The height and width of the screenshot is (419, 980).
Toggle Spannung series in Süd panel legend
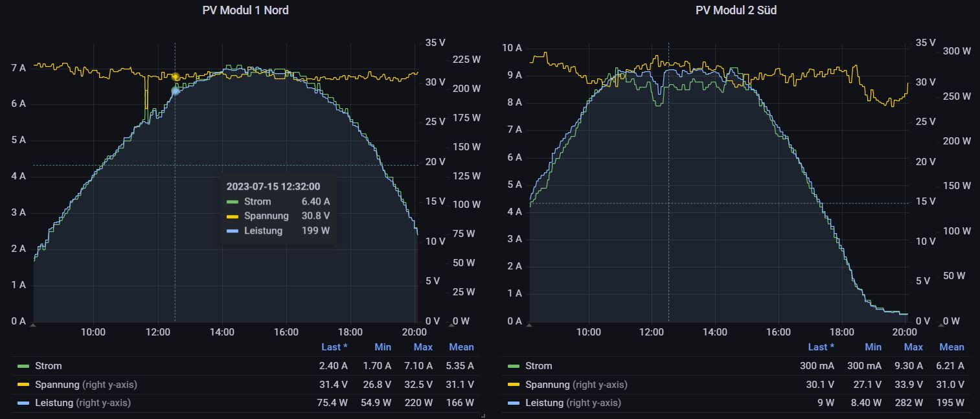point(548,385)
